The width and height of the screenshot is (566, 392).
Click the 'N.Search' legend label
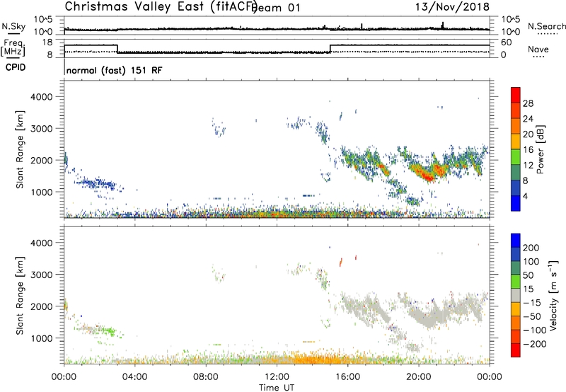click(546, 26)
